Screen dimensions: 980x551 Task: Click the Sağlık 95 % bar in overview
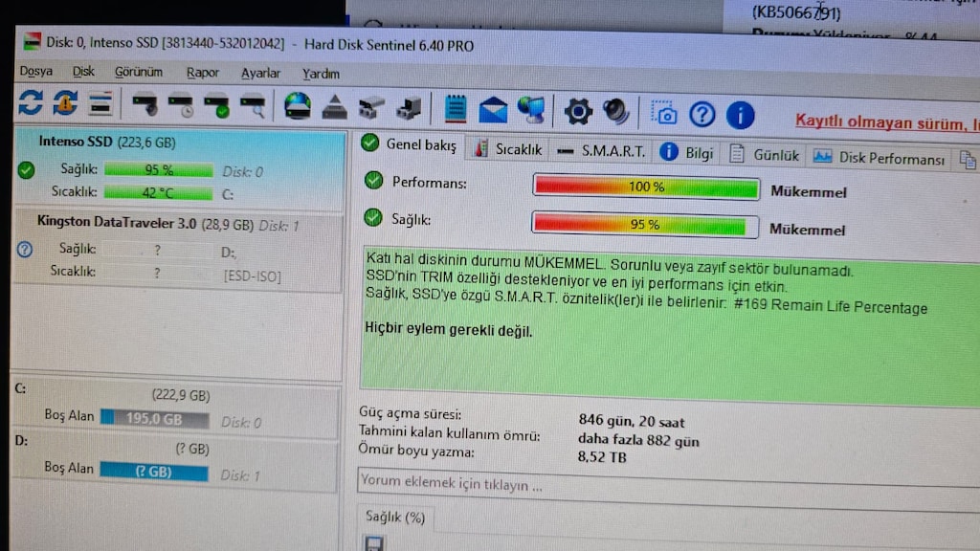point(645,225)
